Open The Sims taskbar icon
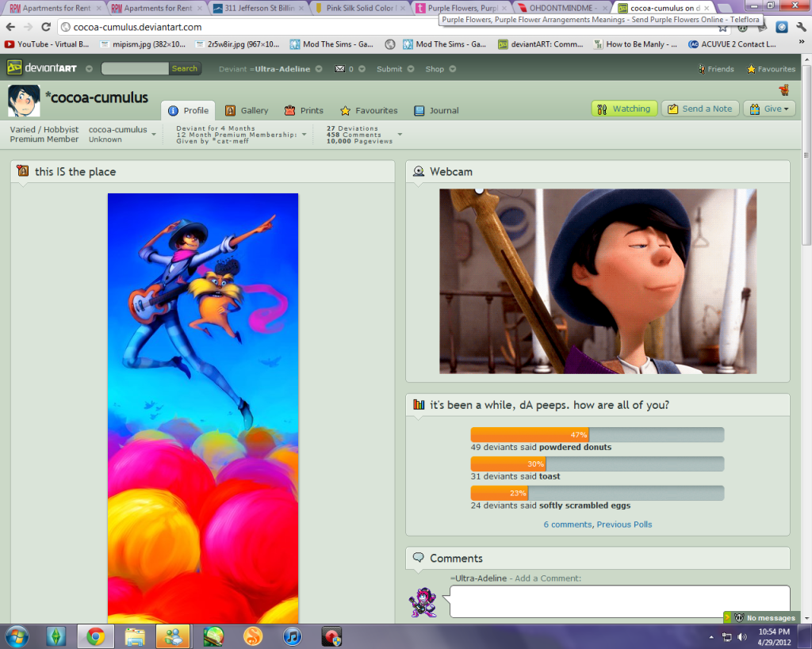 click(x=56, y=636)
